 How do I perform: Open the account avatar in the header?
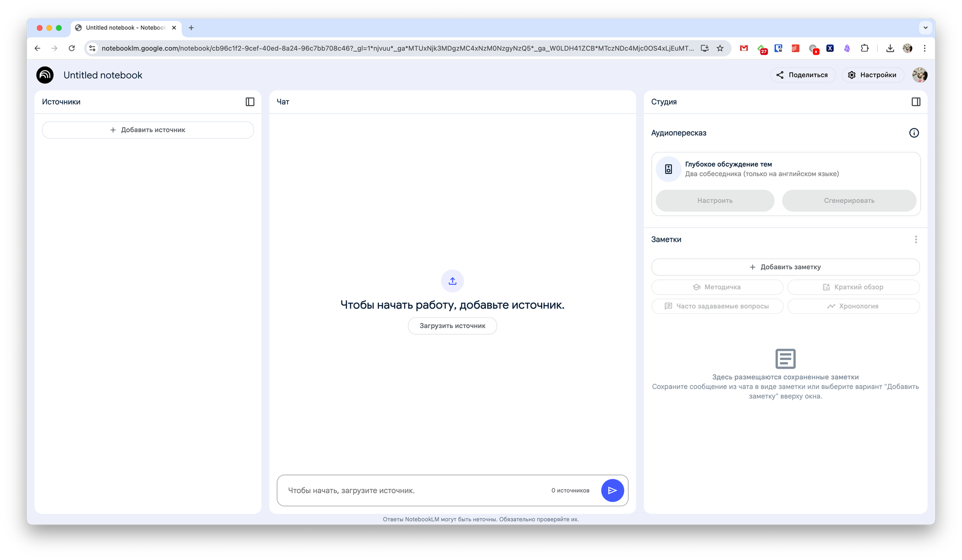[x=919, y=75]
